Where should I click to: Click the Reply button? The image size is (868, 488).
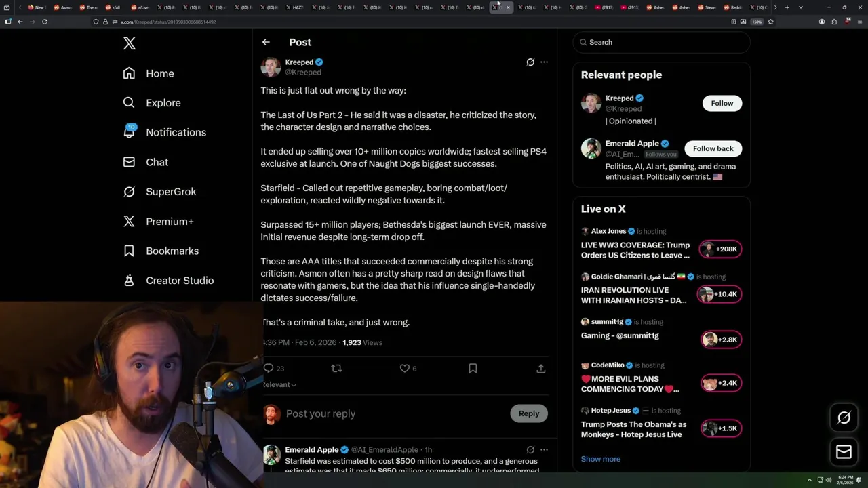[529, 413]
